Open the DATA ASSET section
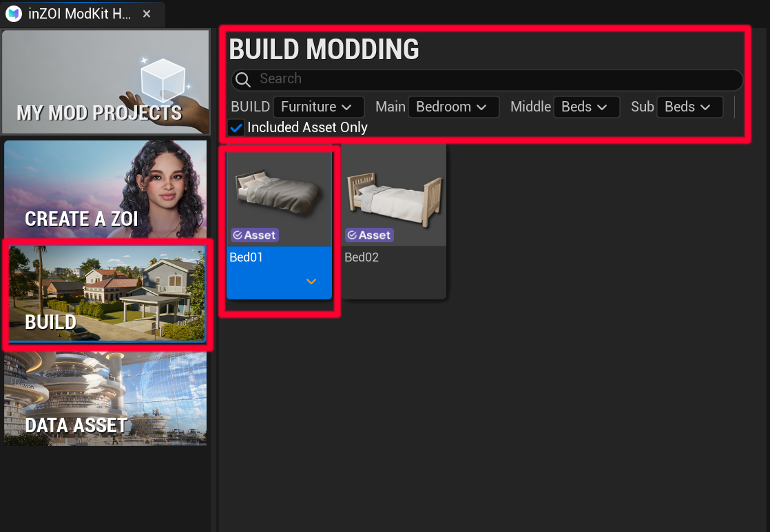The width and height of the screenshot is (770, 532). pos(105,398)
